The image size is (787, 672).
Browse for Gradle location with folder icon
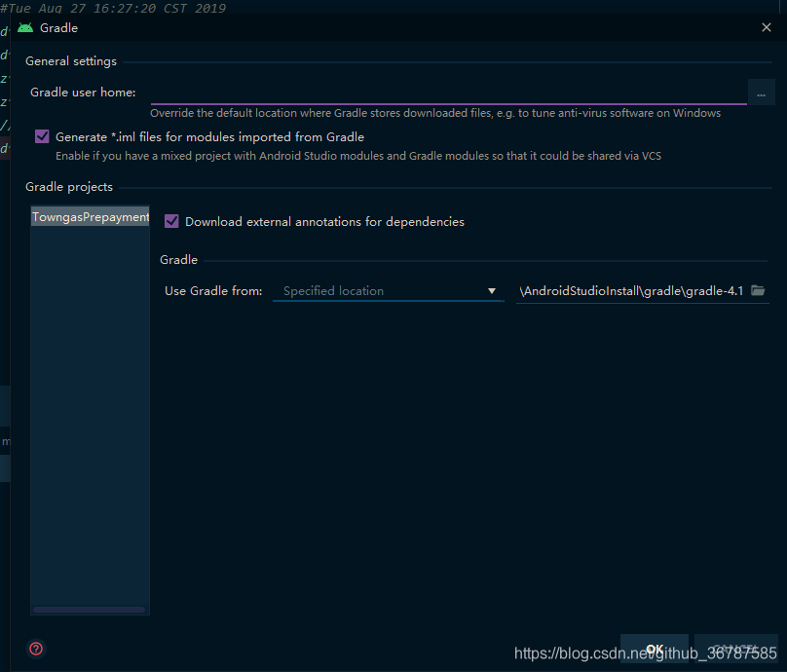click(758, 290)
